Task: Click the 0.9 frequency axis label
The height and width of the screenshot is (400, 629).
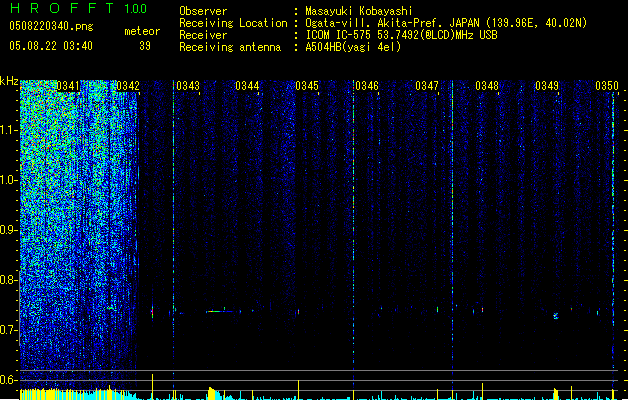Action: (8, 230)
